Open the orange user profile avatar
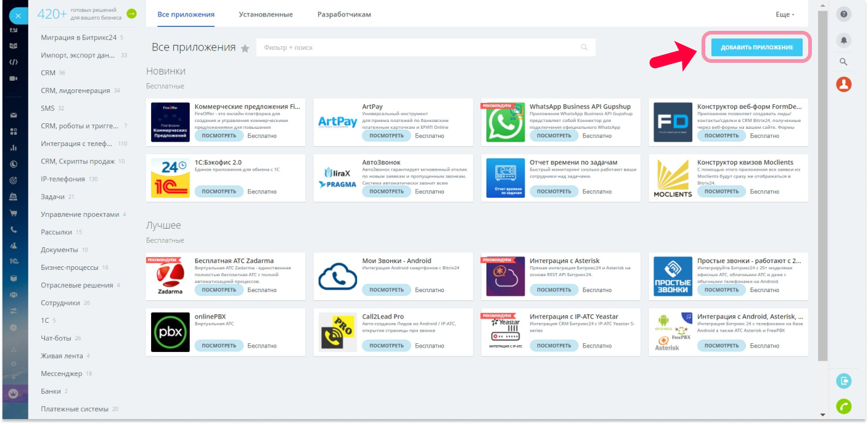Screen dimensions: 868x424 click(844, 84)
